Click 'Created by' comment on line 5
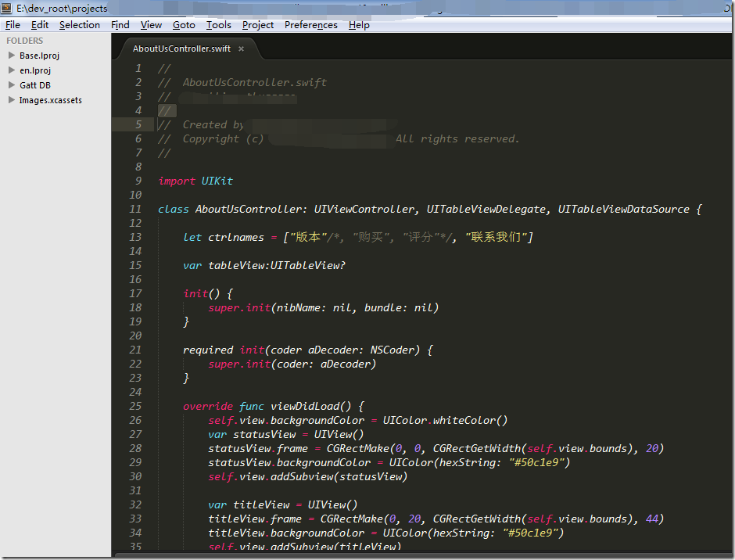Screen dimensions: 735x560 213,125
